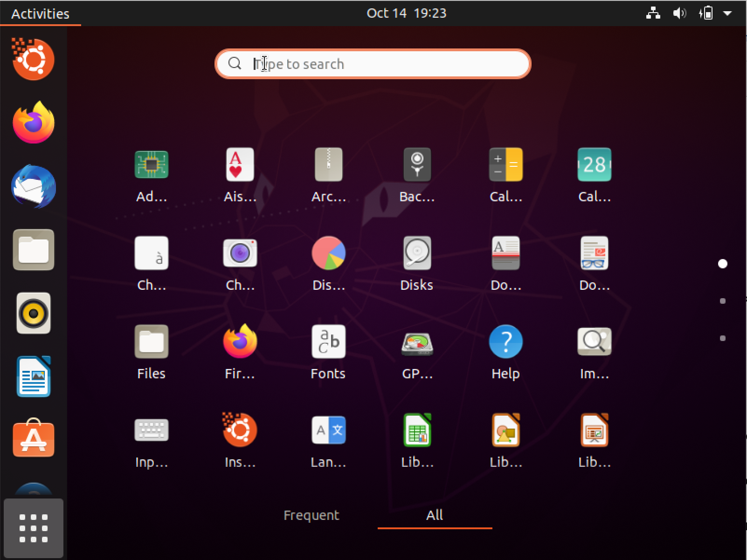
Task: Open the Aisleriot Solitaire card game icon
Action: (240, 165)
